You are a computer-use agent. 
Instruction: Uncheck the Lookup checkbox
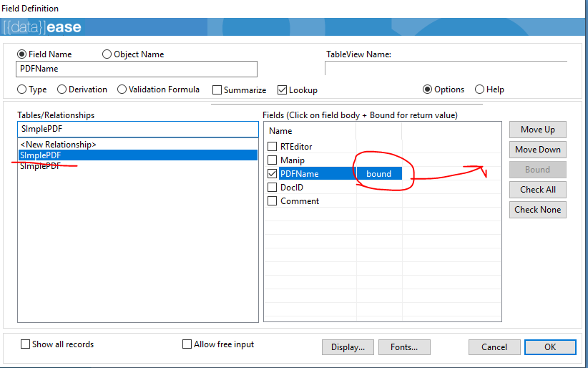tap(282, 90)
